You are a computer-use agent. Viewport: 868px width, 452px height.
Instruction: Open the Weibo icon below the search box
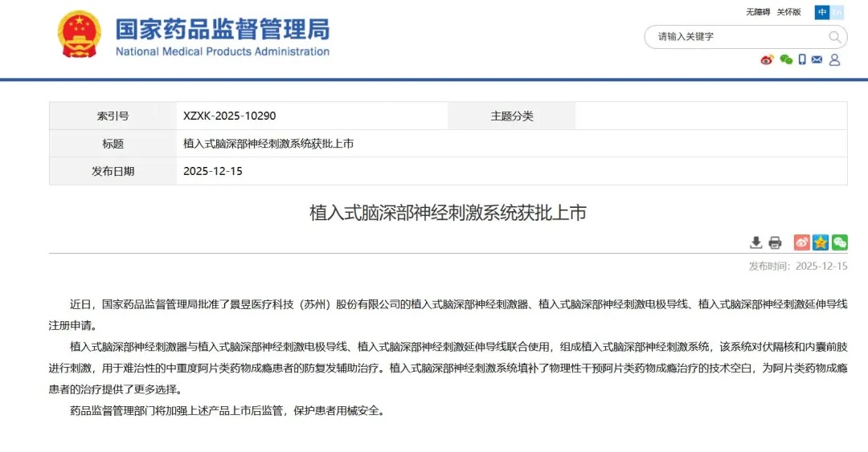767,59
